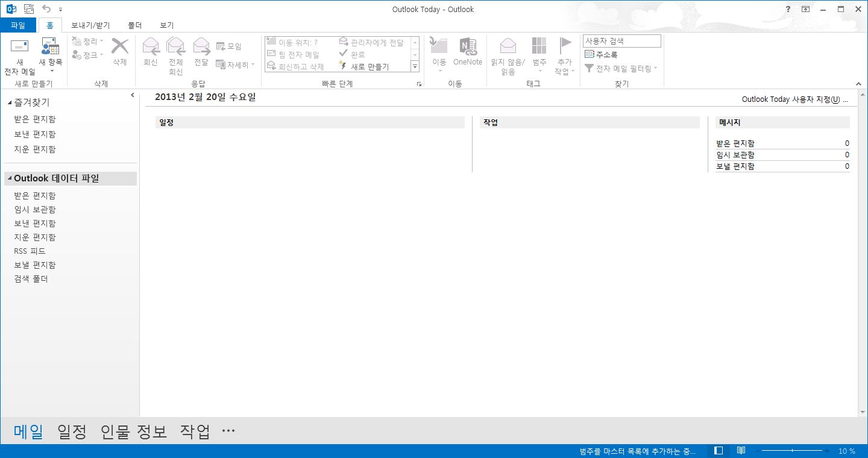Click the 전달 forward icon
Screen dimensions: 868x458
pyautogui.click(x=201, y=46)
